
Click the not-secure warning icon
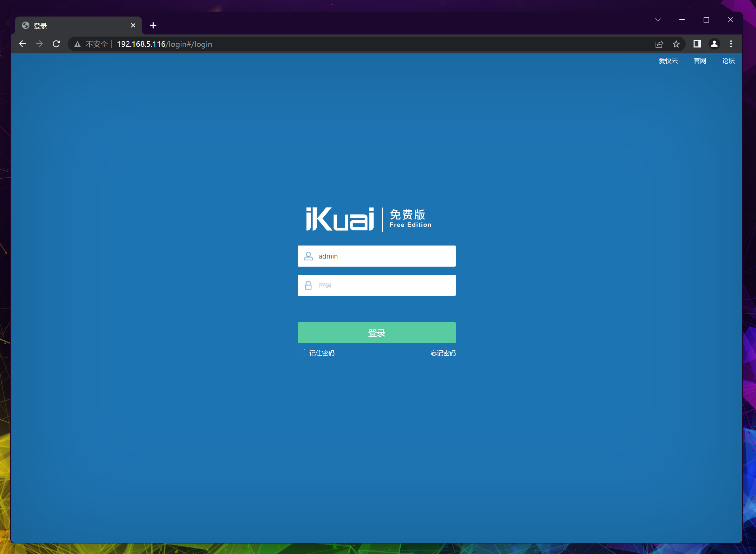78,44
